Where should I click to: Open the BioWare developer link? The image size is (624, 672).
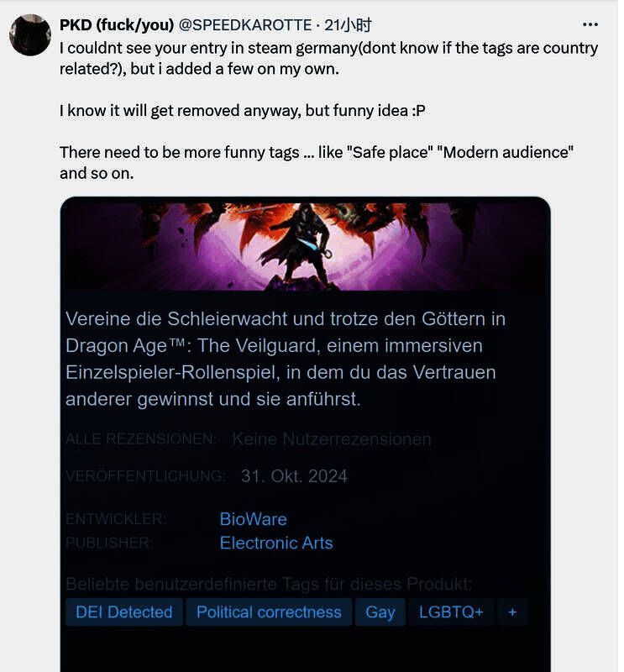[254, 519]
